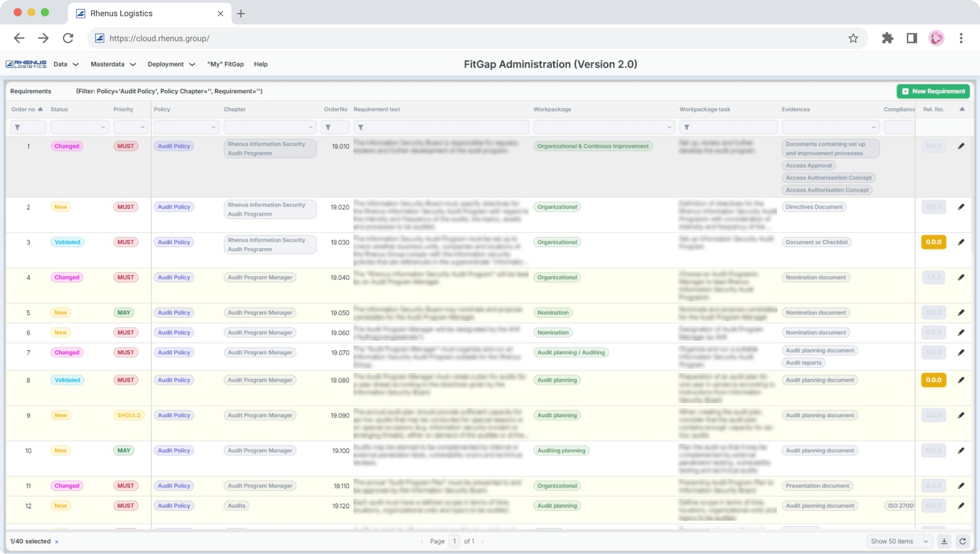980x554 pixels.
Task: Open the Workpackage filter dropdown
Action: [x=605, y=127]
